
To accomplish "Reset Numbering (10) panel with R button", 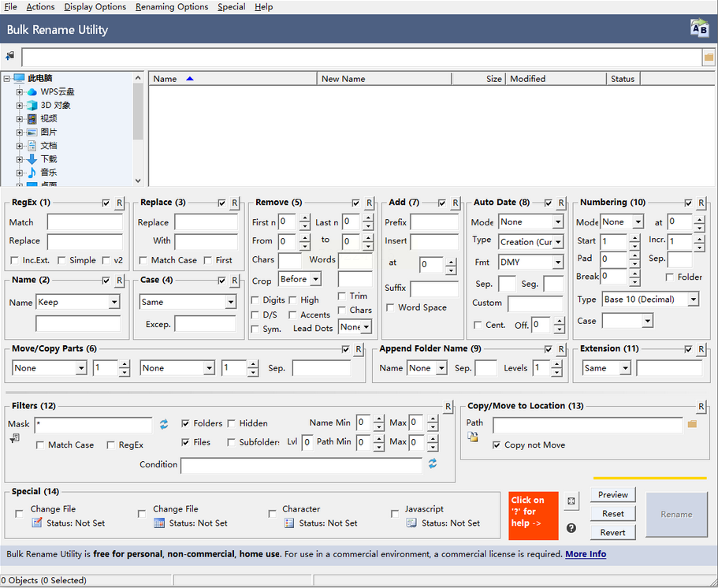I will point(701,203).
